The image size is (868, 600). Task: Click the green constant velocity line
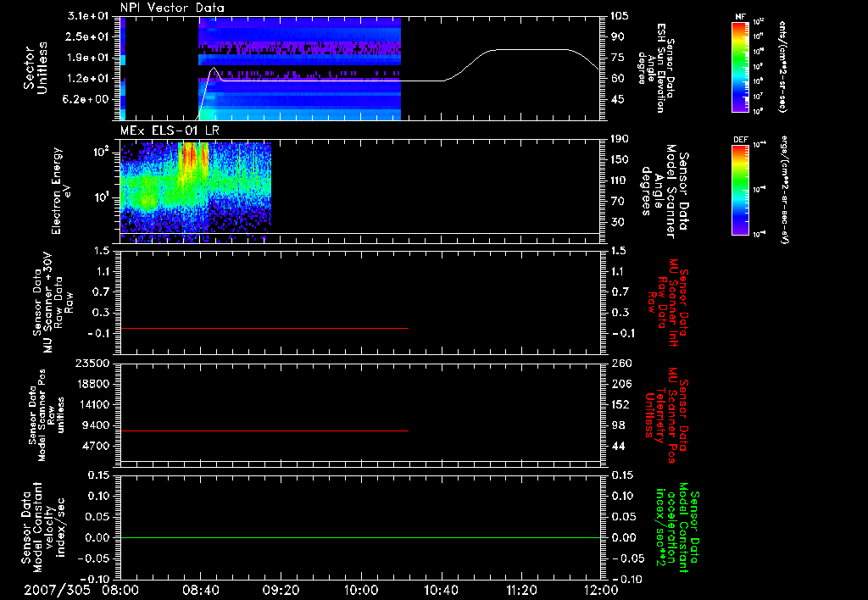pos(360,537)
